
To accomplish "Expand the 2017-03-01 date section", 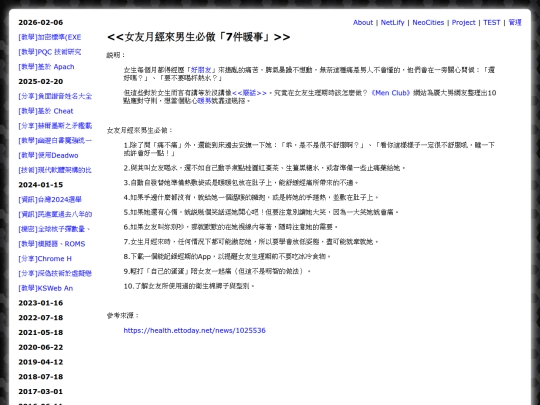I will click(41, 392).
